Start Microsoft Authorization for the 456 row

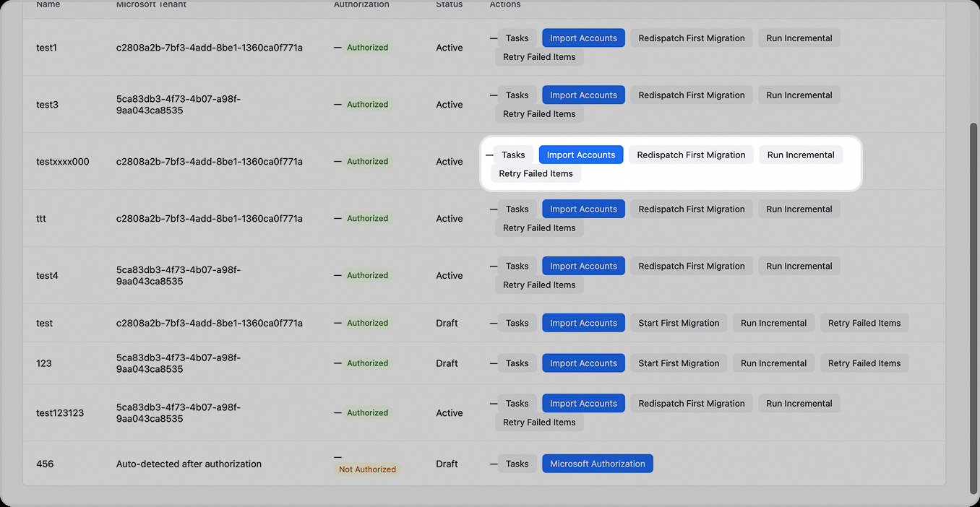point(598,464)
